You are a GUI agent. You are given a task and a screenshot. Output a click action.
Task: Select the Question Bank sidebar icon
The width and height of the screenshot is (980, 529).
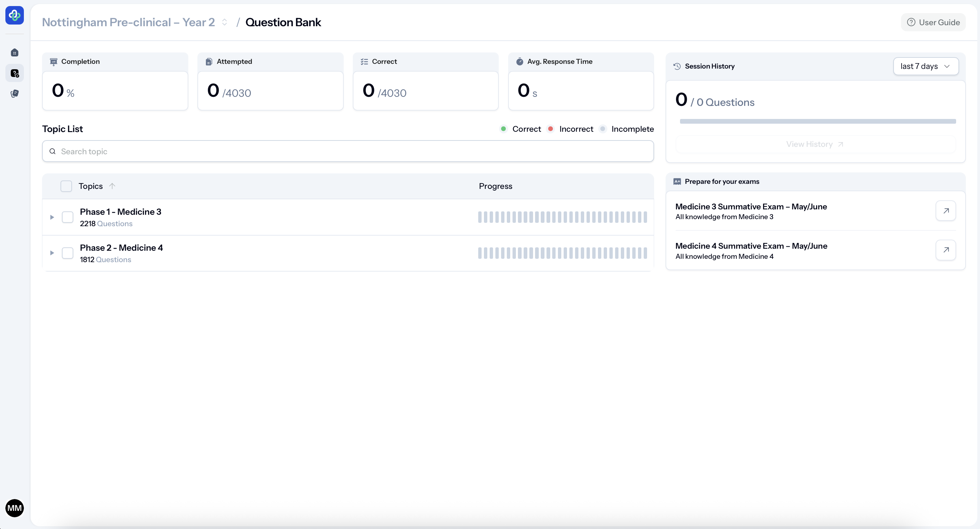[14, 73]
